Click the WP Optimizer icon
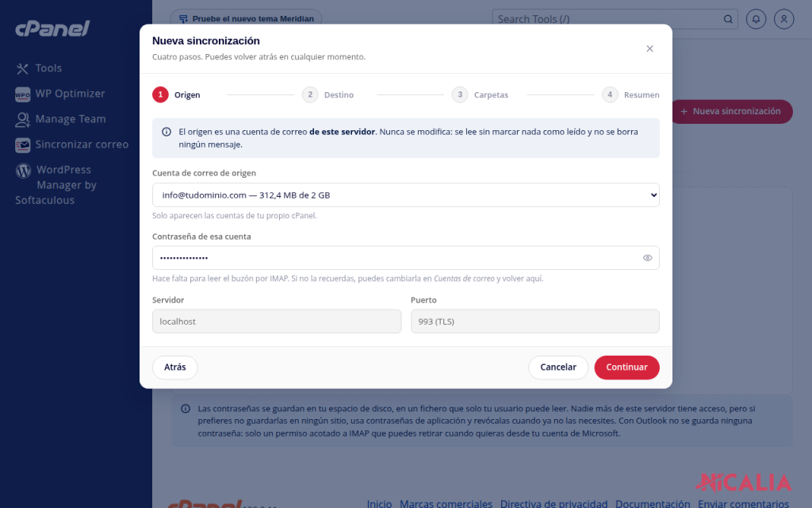Viewport: 812px width, 508px height. tap(22, 94)
